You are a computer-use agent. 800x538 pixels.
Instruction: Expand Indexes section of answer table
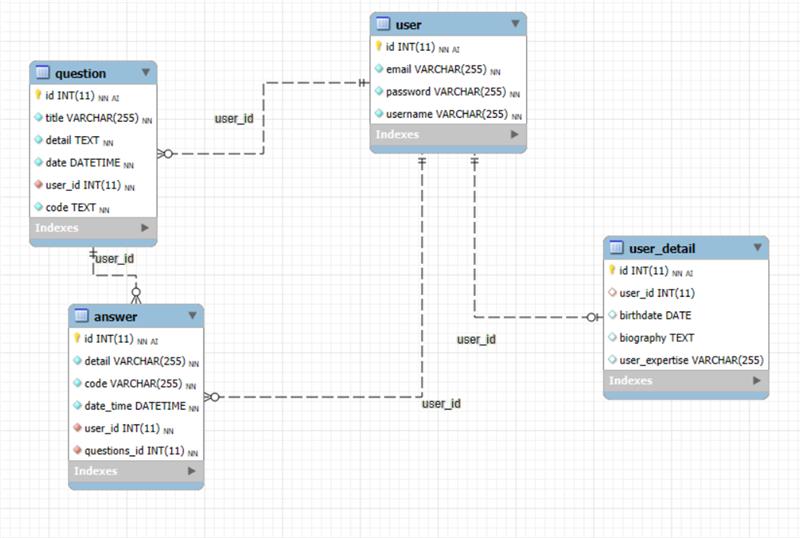tap(192, 471)
